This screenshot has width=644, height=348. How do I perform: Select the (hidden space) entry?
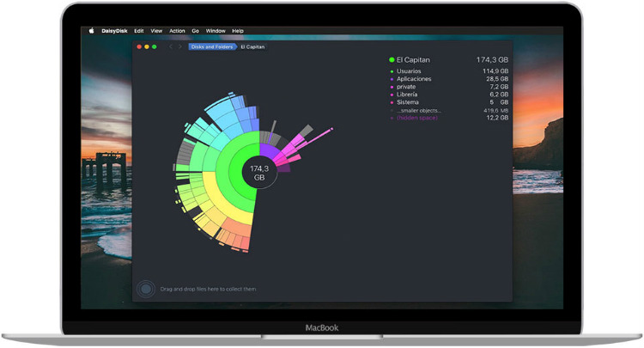[x=449, y=118]
